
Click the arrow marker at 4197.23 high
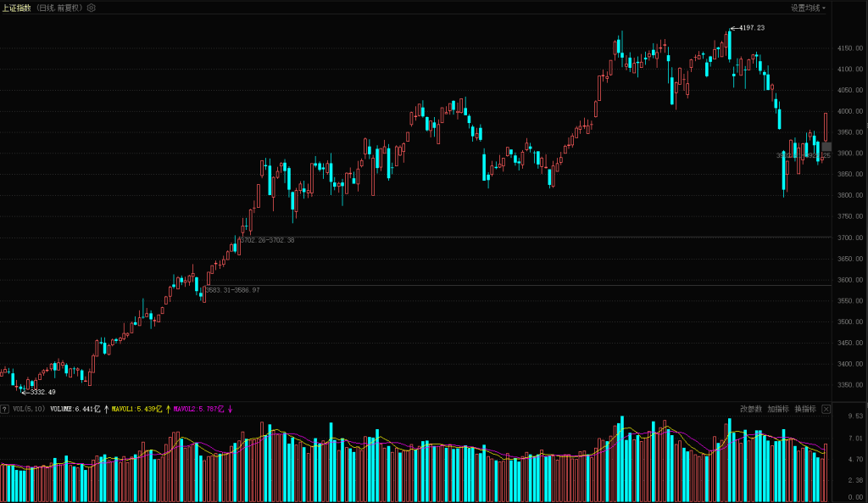733,28
